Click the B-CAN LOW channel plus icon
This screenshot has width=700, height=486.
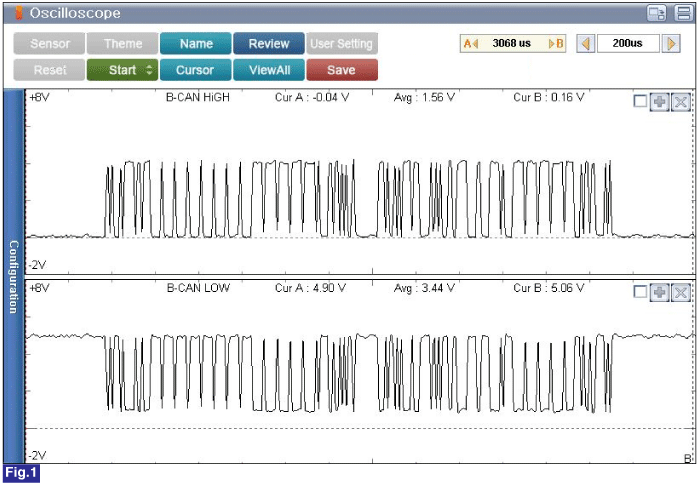click(x=660, y=292)
